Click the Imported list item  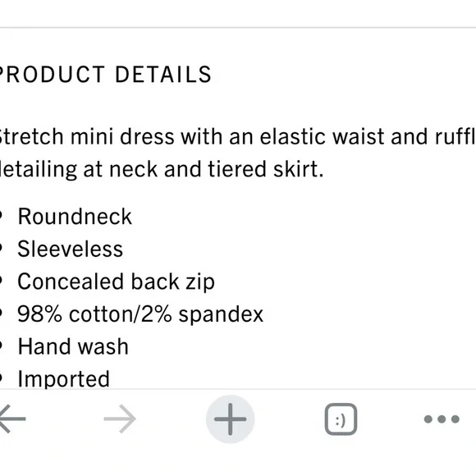click(x=64, y=379)
